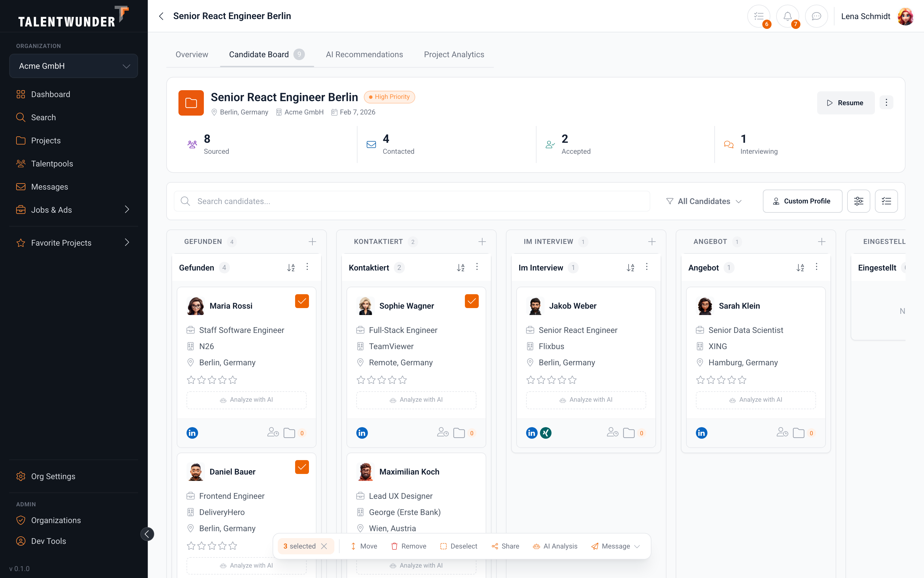Sort the Gefunden list alphabetically
Screen dimensions: 924x578
point(291,268)
